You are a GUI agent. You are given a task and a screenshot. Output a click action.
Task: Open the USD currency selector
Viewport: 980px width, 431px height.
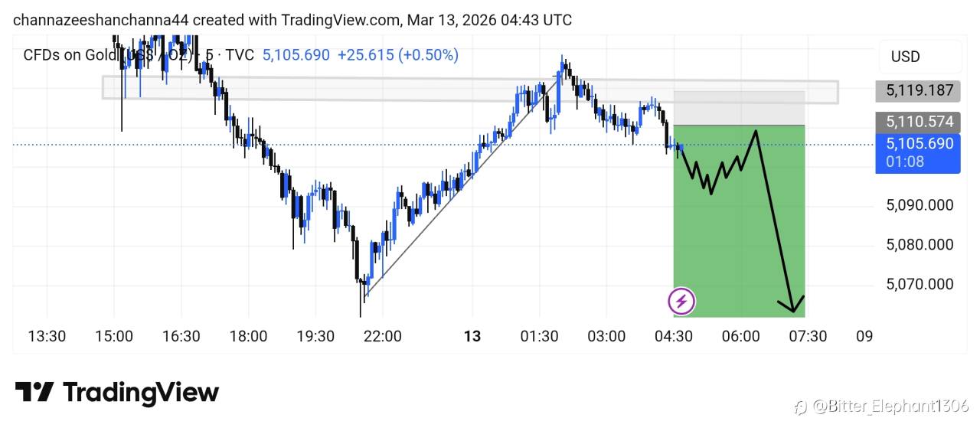pyautogui.click(x=905, y=57)
